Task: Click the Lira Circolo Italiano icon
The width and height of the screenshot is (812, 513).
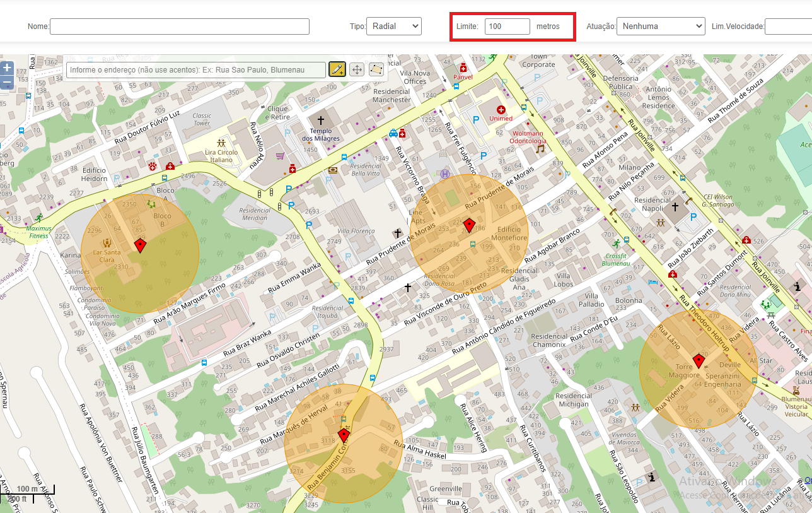Action: tap(221, 143)
